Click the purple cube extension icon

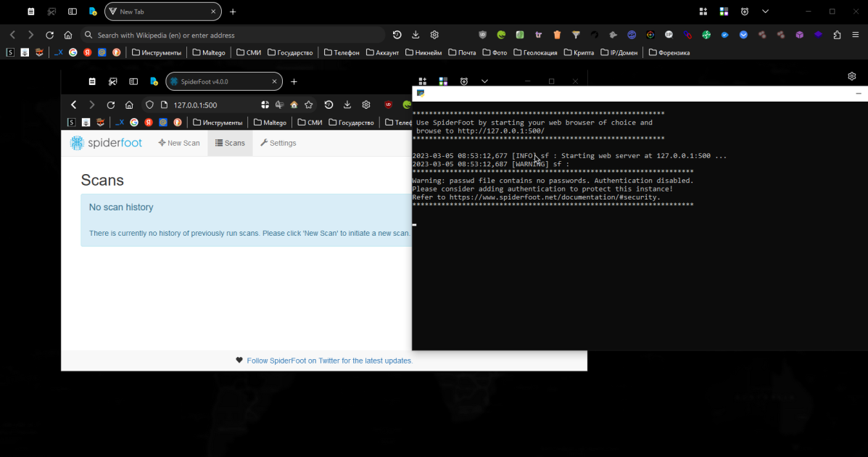pyautogui.click(x=799, y=35)
